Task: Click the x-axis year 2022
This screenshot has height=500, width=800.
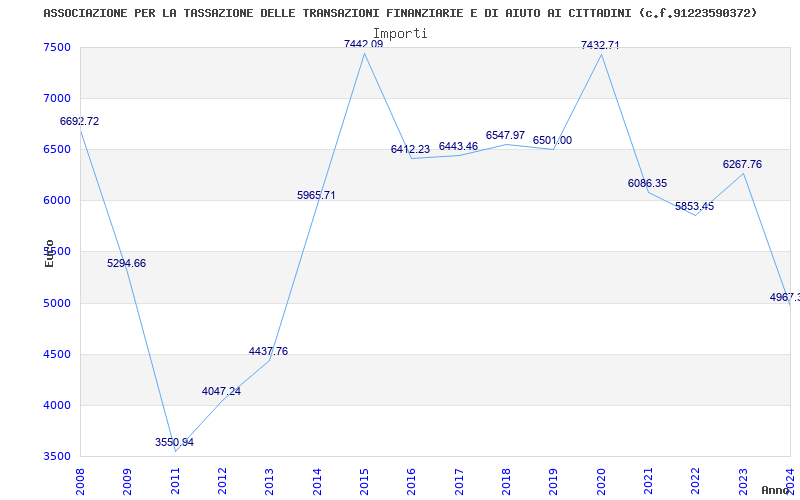Action: tap(696, 482)
